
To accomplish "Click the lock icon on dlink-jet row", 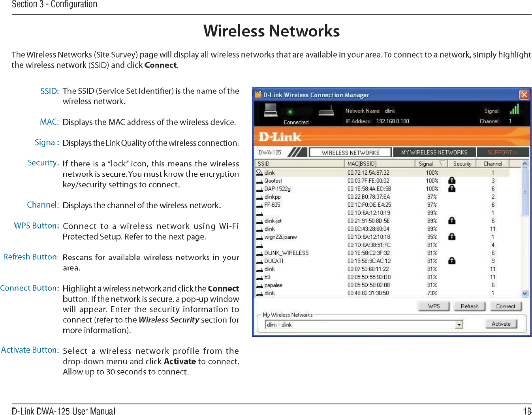I will tap(452, 221).
